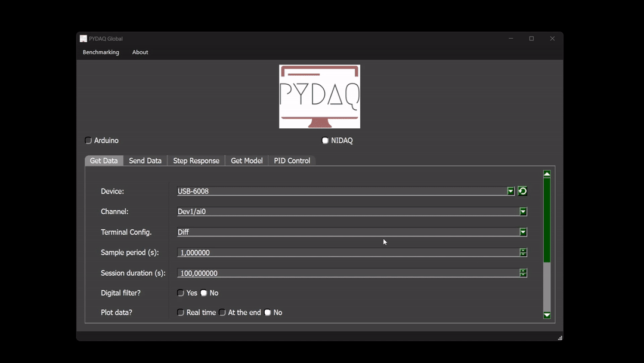Enable Digital filter Yes option
This screenshot has width=644, height=363.
181,293
